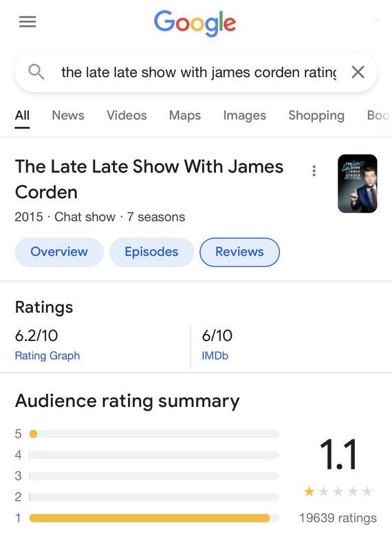Switch to the Images tab
The height and width of the screenshot is (550, 392).
245,115
